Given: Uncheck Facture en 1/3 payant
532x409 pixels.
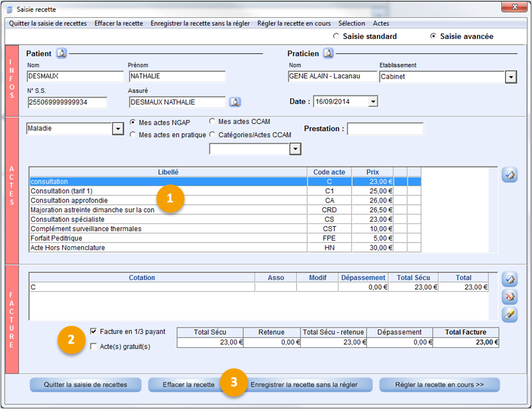Looking at the screenshot, I should (93, 331).
